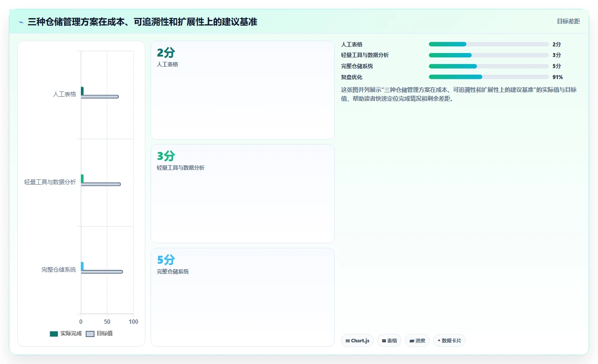The height and width of the screenshot is (364, 598).
Task: Click the 目标差距 label in the header
Action: point(568,22)
